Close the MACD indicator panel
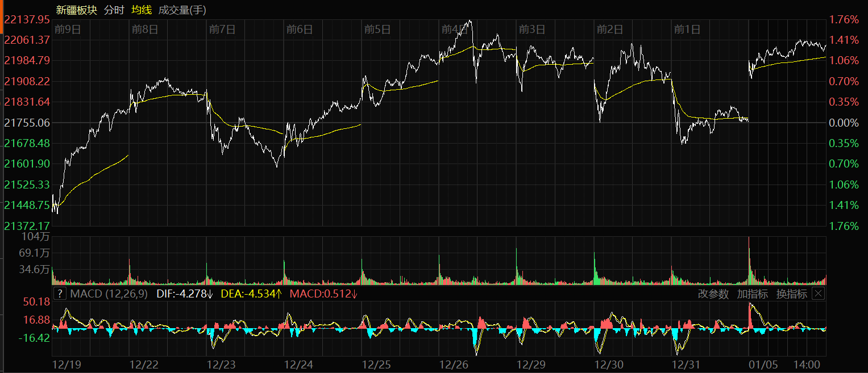Image resolution: width=868 pixels, height=373 pixels. click(x=817, y=294)
